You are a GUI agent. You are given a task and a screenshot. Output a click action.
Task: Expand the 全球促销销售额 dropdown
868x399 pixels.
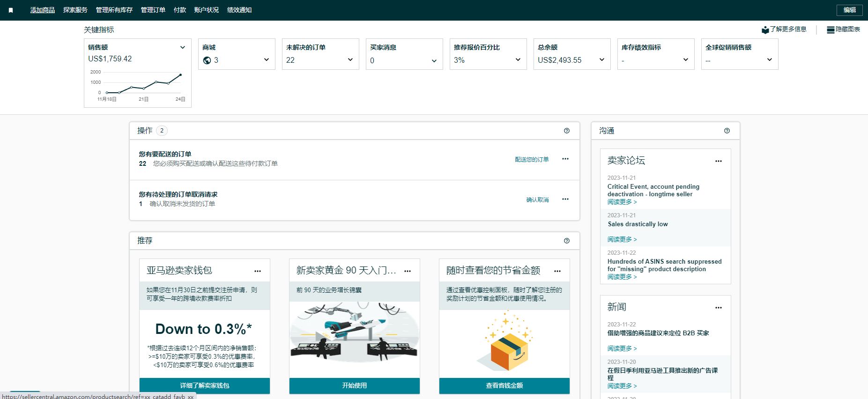pos(770,60)
